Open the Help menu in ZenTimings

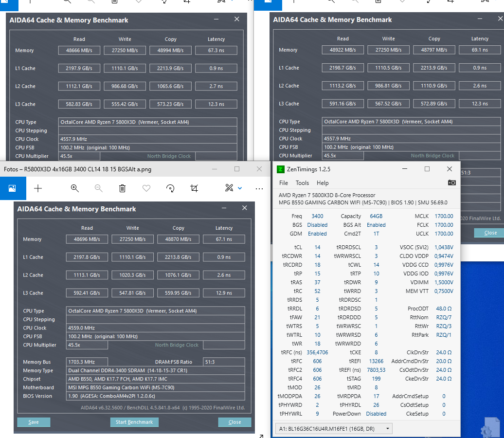click(322, 183)
